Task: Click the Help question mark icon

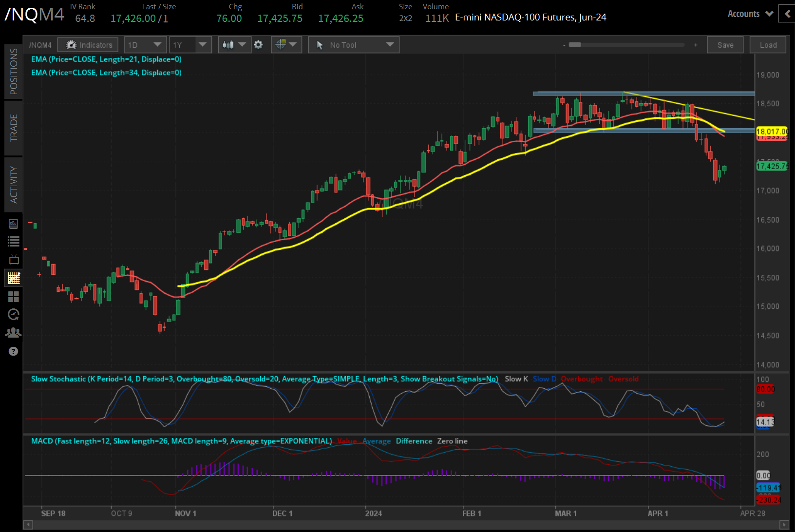Action: tap(13, 351)
